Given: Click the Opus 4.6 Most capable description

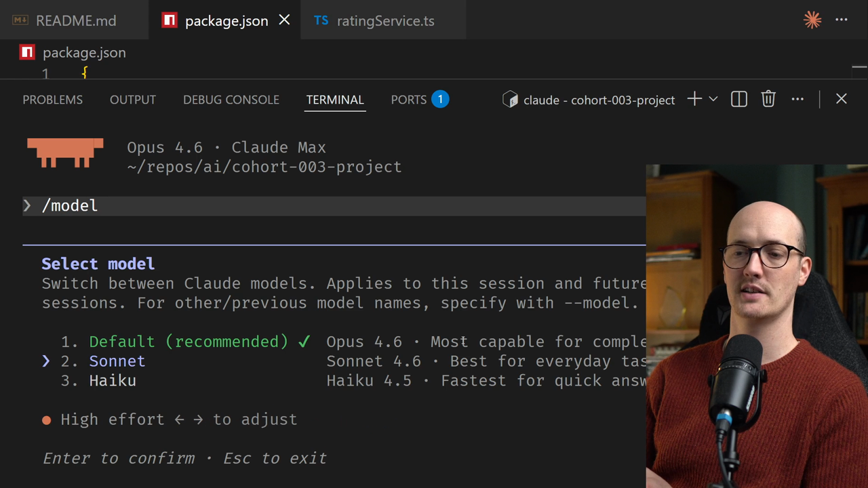Looking at the screenshot, I should [486, 342].
